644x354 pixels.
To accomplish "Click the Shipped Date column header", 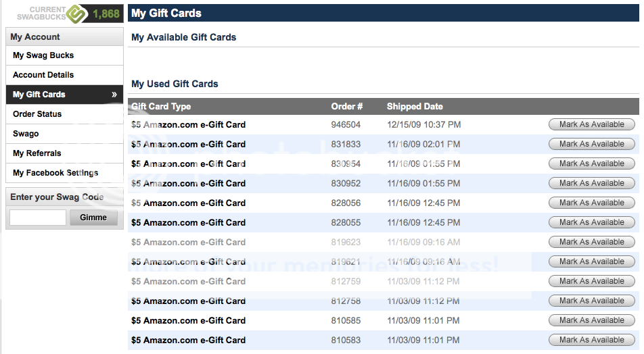I will click(415, 107).
